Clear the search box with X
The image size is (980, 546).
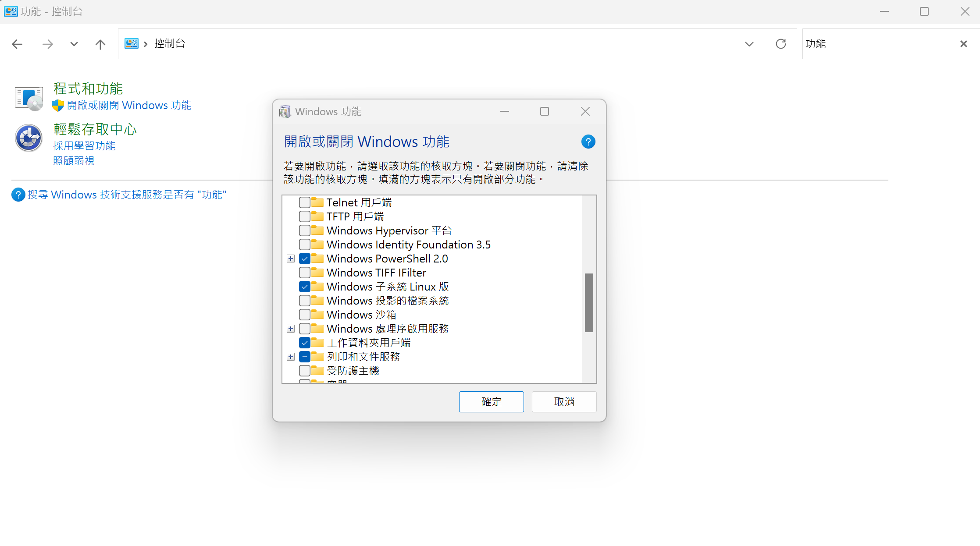click(964, 44)
